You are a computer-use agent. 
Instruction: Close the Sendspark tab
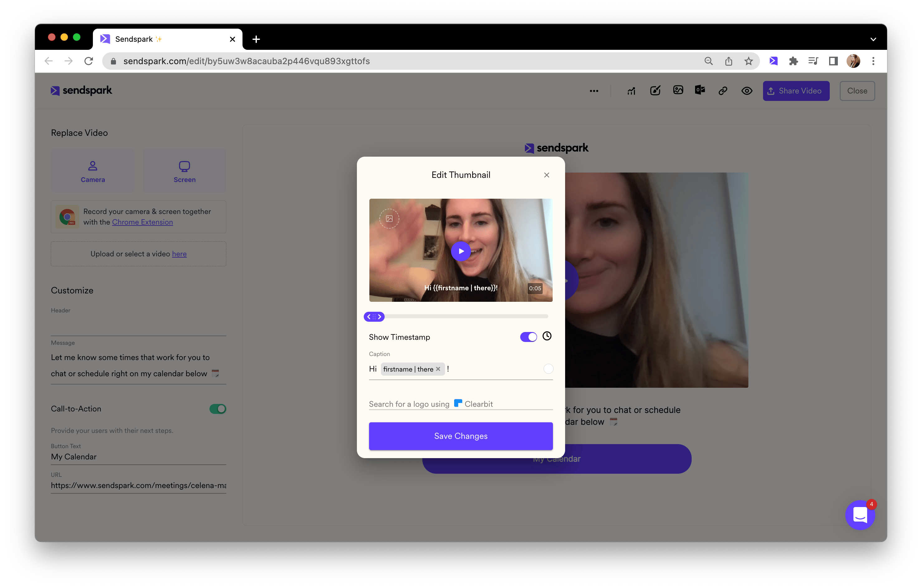233,39
